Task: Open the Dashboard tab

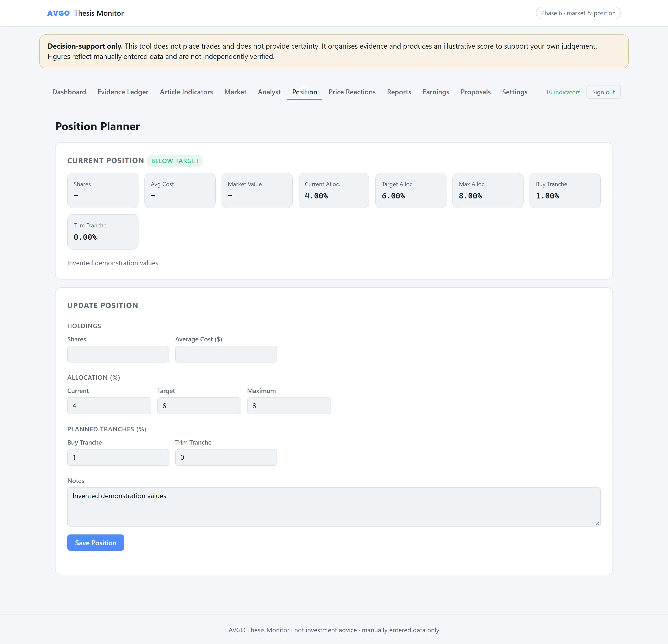Action: pyautogui.click(x=69, y=92)
